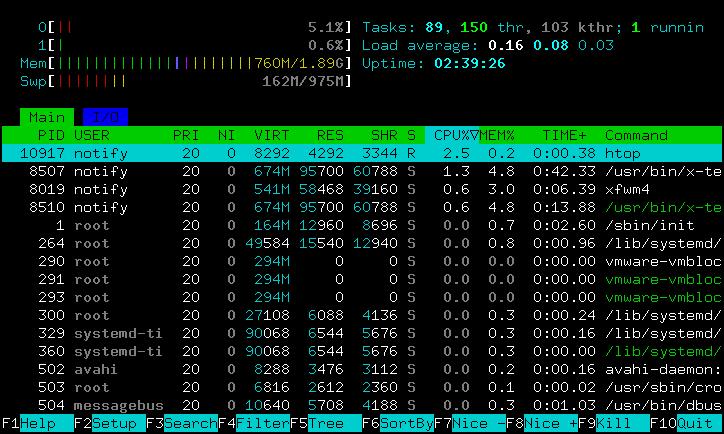The height and width of the screenshot is (434, 724).
Task: Click the Nice + function button
Action: (x=542, y=423)
